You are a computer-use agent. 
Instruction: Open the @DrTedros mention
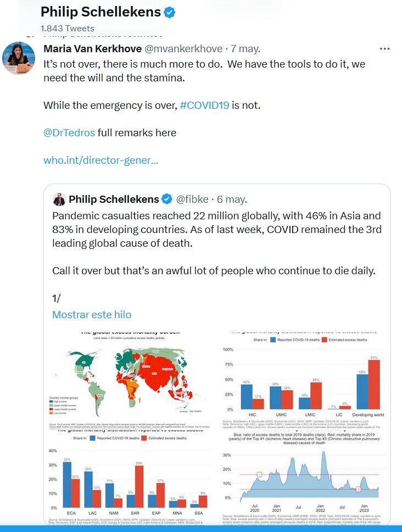69,132
